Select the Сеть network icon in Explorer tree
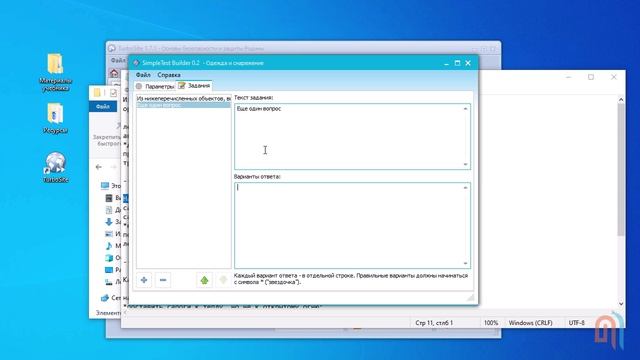This screenshot has height=360, width=640. point(105,298)
